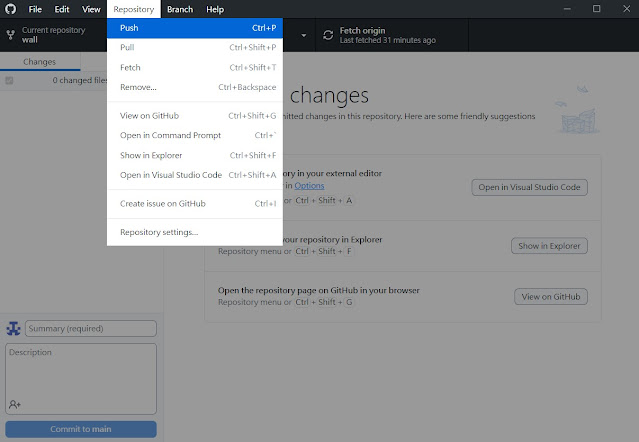
Task: Switch to the Changes tab
Action: 40,62
